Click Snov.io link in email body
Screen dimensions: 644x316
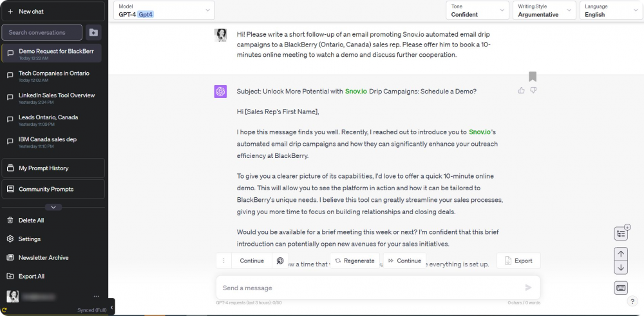pyautogui.click(x=480, y=132)
